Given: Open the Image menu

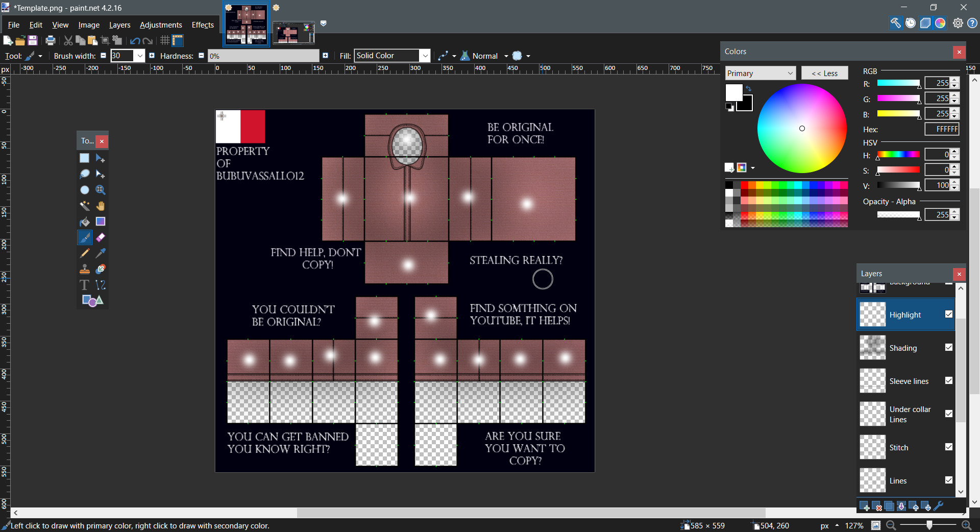Looking at the screenshot, I should pyautogui.click(x=89, y=25).
